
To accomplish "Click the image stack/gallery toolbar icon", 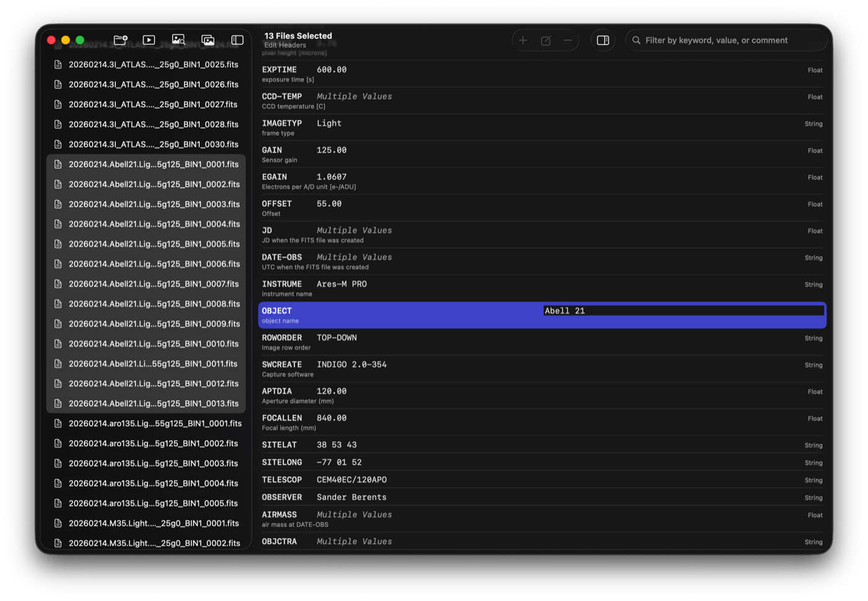I will click(208, 40).
